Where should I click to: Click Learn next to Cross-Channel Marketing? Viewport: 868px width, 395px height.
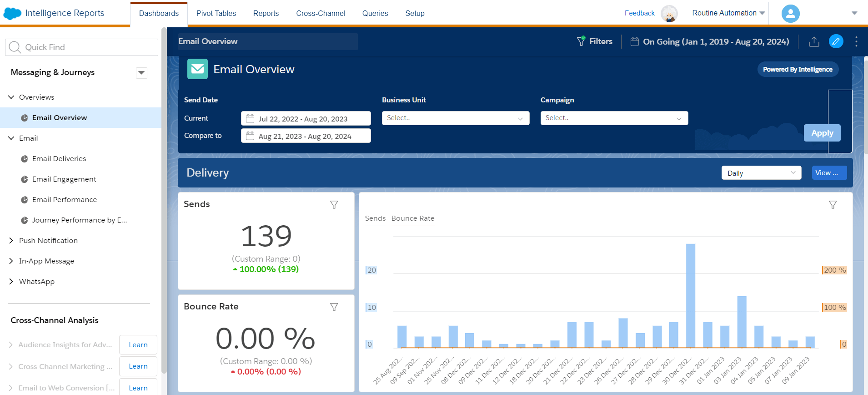[138, 366]
